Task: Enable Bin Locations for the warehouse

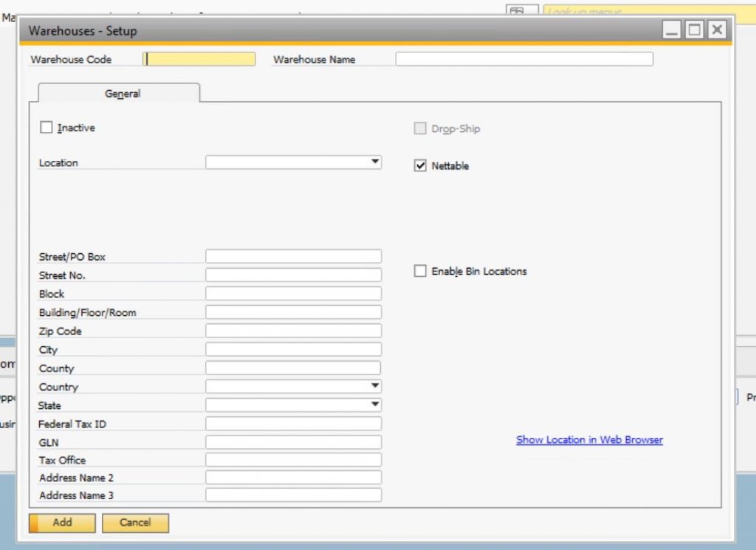Action: pyautogui.click(x=420, y=271)
